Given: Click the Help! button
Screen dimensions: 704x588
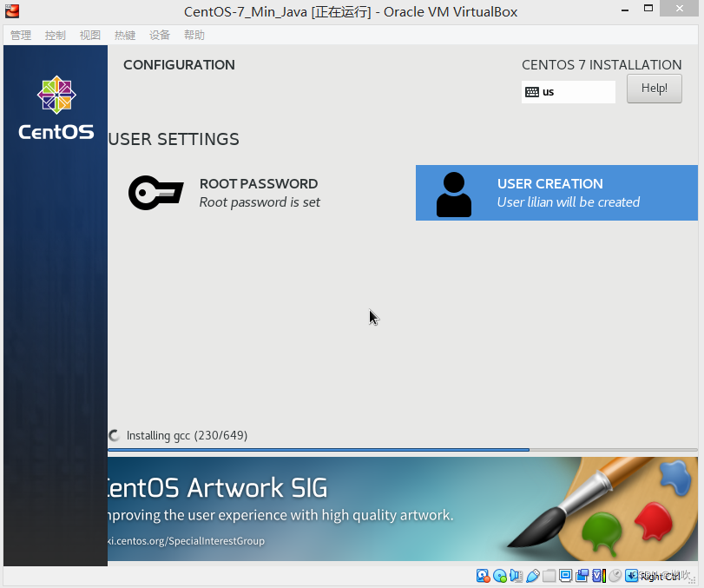Looking at the screenshot, I should pyautogui.click(x=655, y=89).
